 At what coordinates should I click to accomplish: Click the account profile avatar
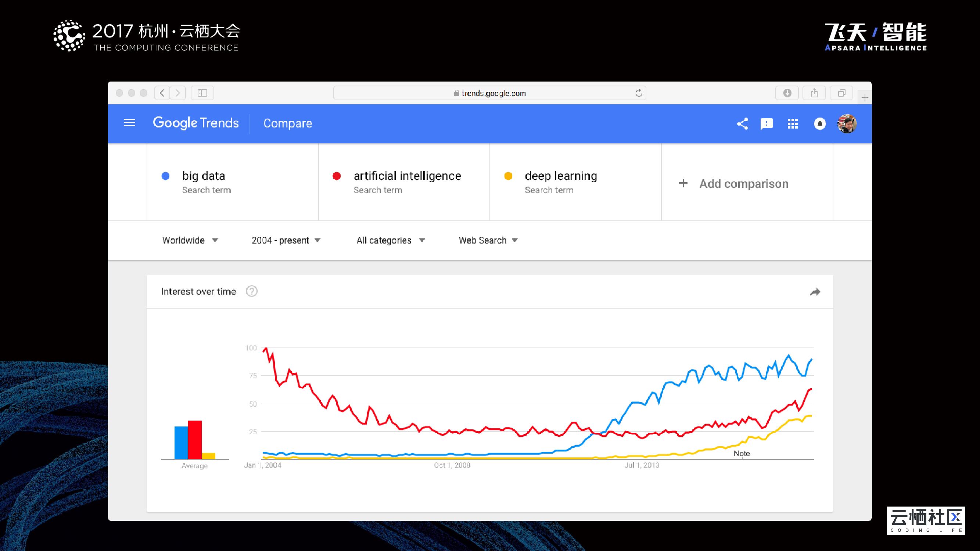tap(847, 124)
